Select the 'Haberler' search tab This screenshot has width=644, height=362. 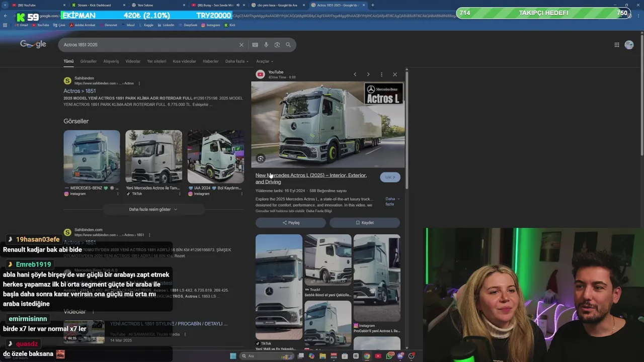[x=211, y=61]
